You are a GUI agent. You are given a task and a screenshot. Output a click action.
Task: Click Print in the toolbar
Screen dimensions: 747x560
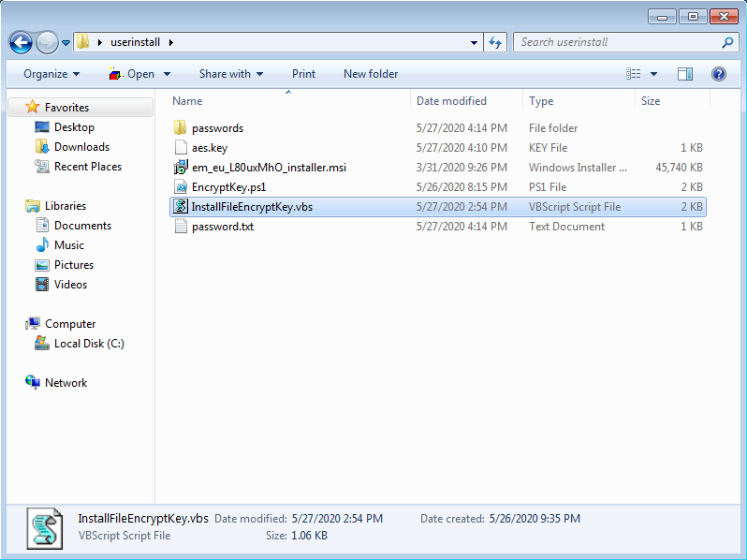[303, 74]
